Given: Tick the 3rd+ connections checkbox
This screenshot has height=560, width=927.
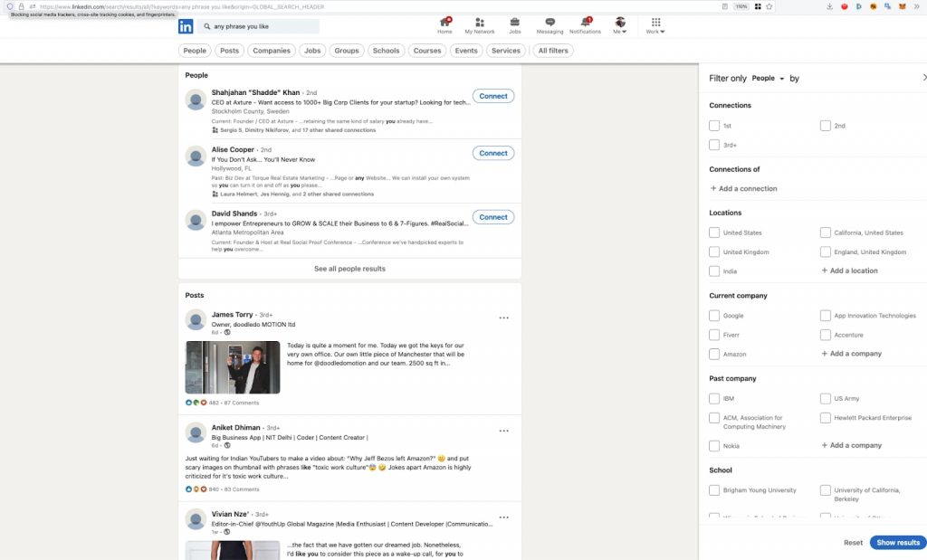Looking at the screenshot, I should click(714, 145).
